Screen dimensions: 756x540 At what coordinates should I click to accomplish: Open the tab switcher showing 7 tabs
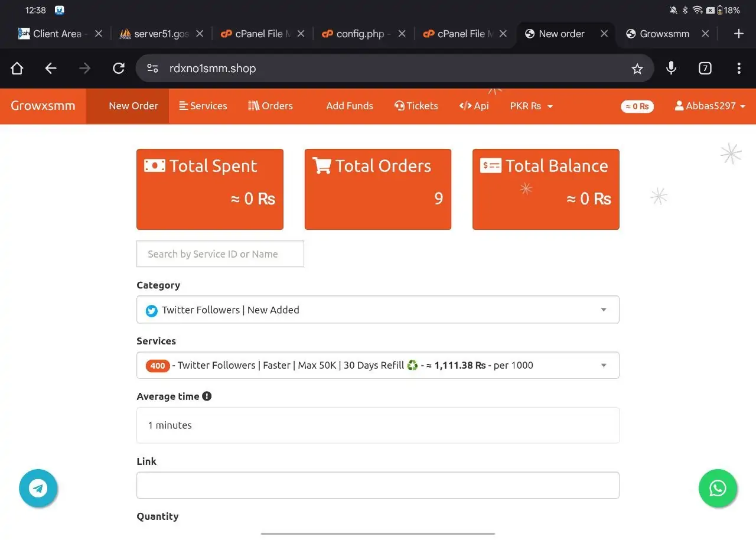[705, 69]
